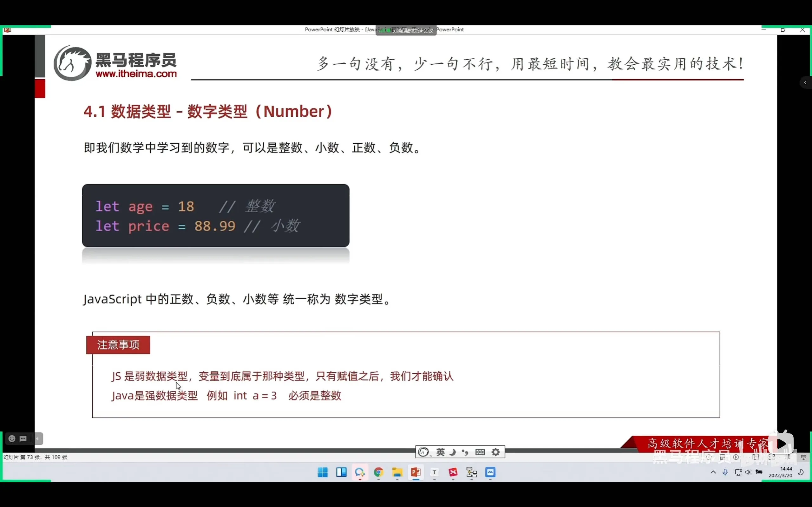
Task: Click the volume speaker tray icon
Action: 748,472
